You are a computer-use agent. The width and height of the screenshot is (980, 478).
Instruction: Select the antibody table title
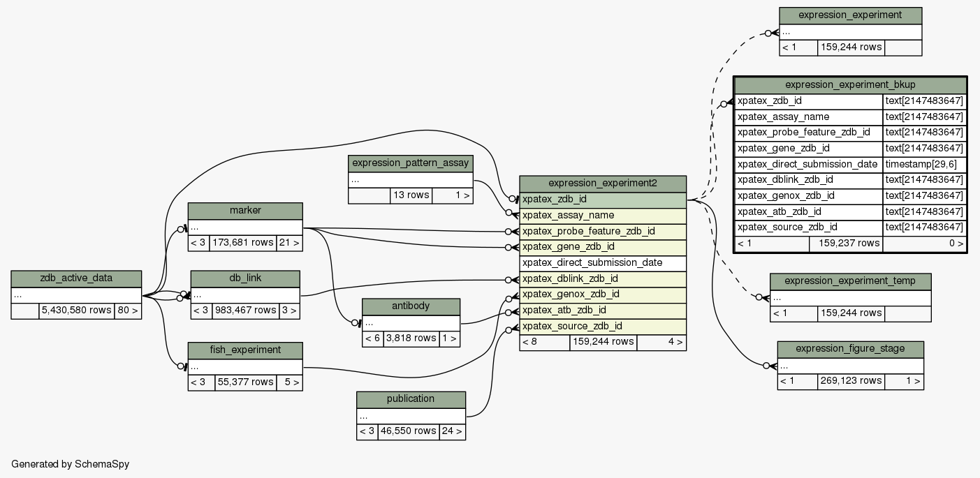(411, 306)
